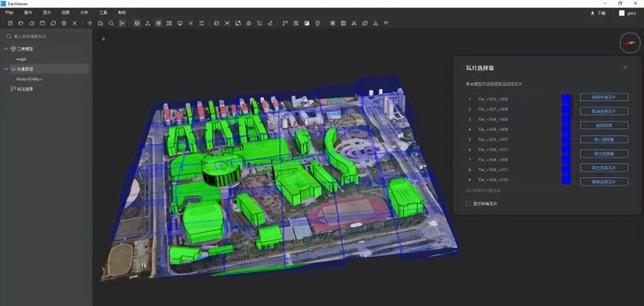Click the new file icon in toolbar

pos(10,23)
